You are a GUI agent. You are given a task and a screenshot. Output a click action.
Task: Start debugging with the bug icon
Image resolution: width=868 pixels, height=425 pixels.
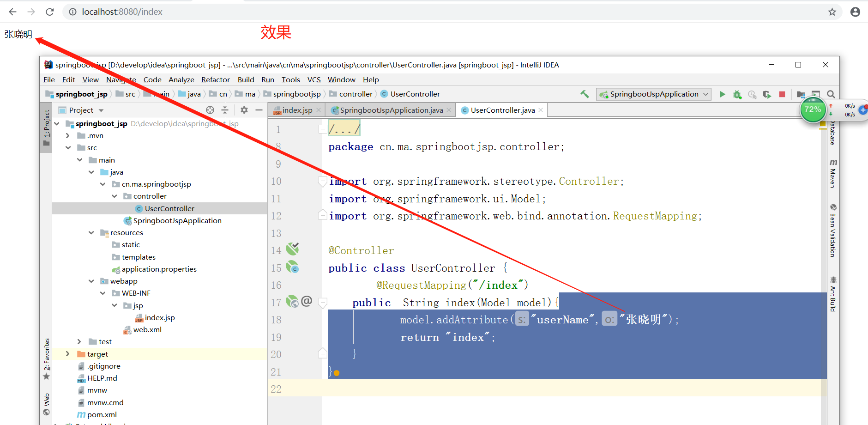(737, 94)
